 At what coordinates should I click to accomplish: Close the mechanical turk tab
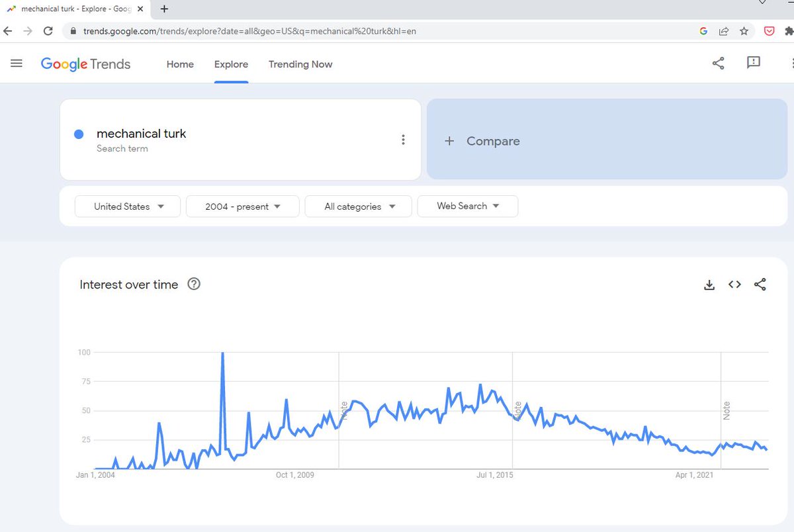tap(140, 9)
